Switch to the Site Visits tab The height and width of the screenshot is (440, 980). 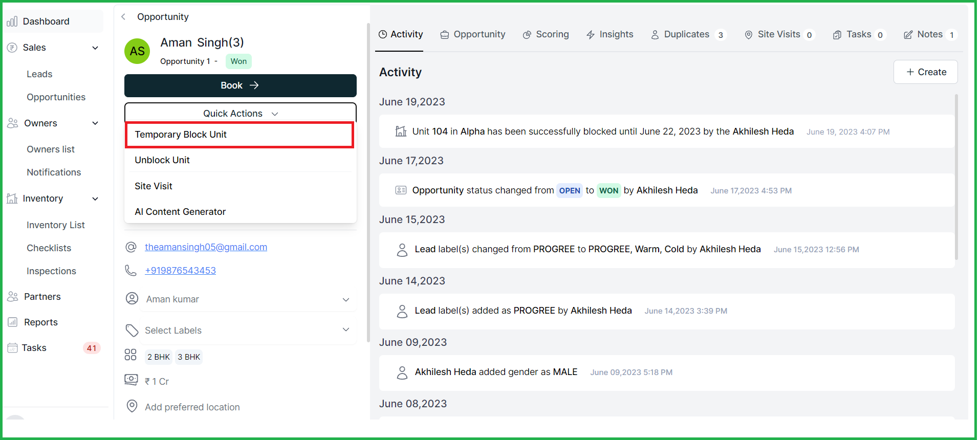point(779,34)
